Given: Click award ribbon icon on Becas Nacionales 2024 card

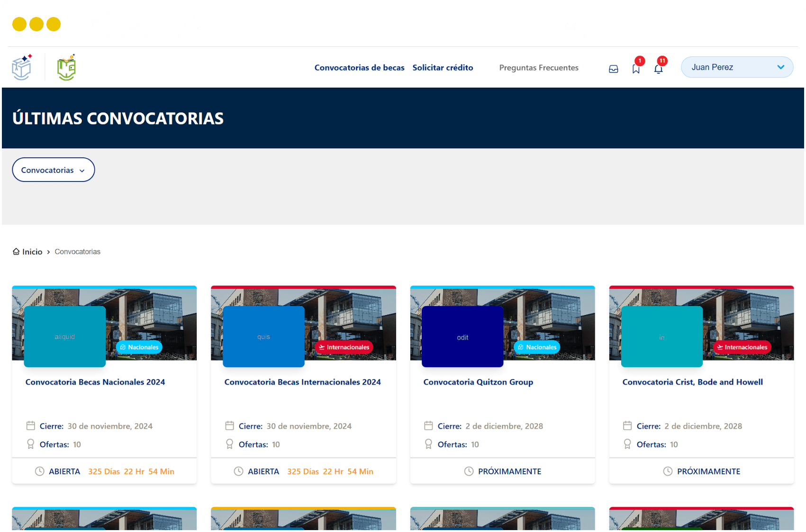Looking at the screenshot, I should pos(31,444).
